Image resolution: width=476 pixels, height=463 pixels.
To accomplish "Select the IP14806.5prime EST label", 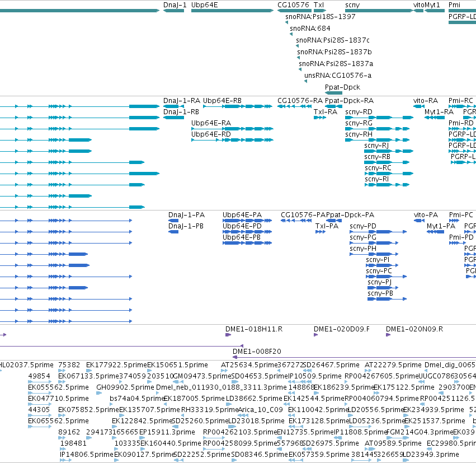I will click(x=87, y=455).
